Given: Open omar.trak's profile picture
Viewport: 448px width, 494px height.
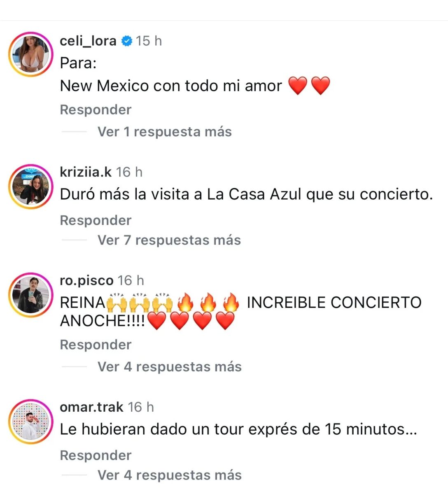Looking at the screenshot, I should pos(31,422).
